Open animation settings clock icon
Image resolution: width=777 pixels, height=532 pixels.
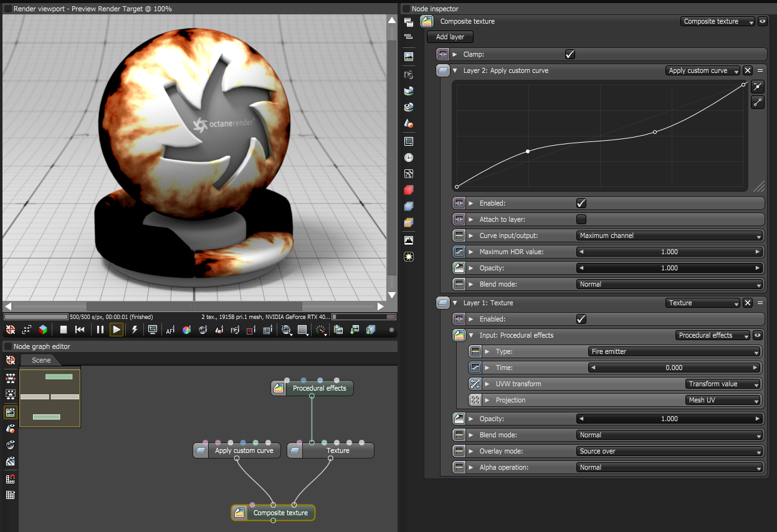tap(409, 158)
